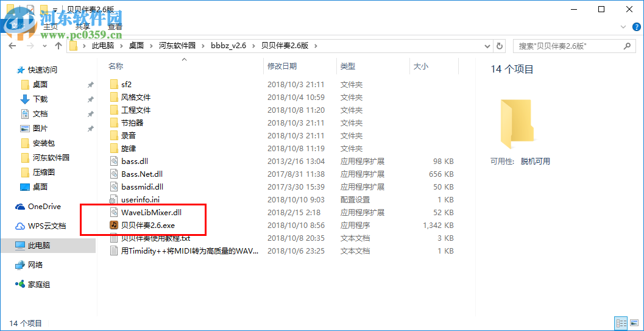Viewport: 644px width, 331px height.
Task: Click the userinfo.ini gear icon
Action: 113,200
